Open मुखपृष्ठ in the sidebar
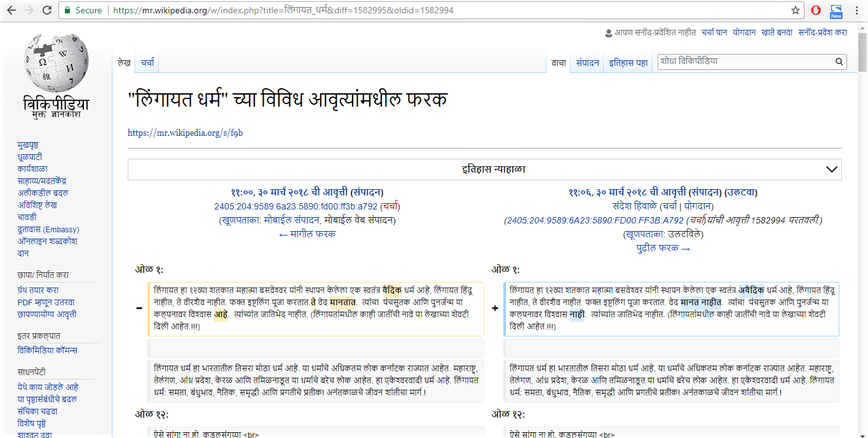Screen dimensions: 868x438 (30, 145)
